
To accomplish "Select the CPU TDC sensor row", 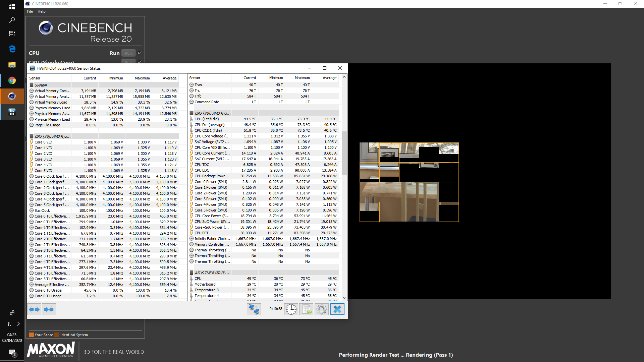I will click(x=263, y=165).
